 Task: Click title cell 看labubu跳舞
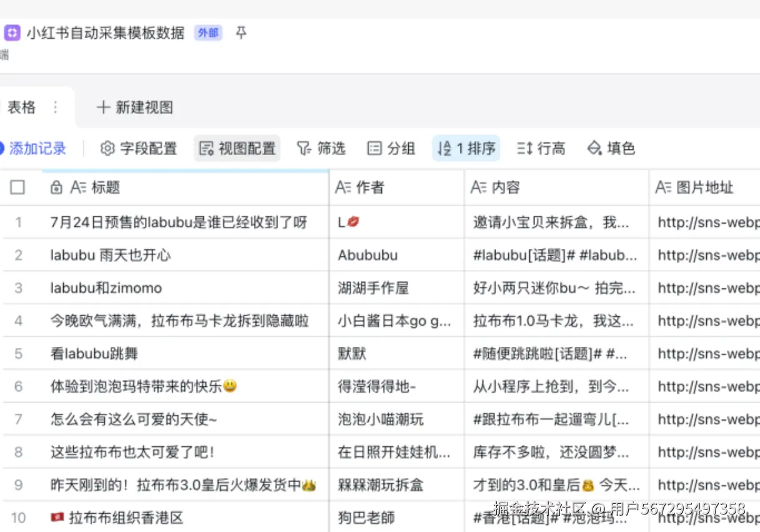(184, 354)
